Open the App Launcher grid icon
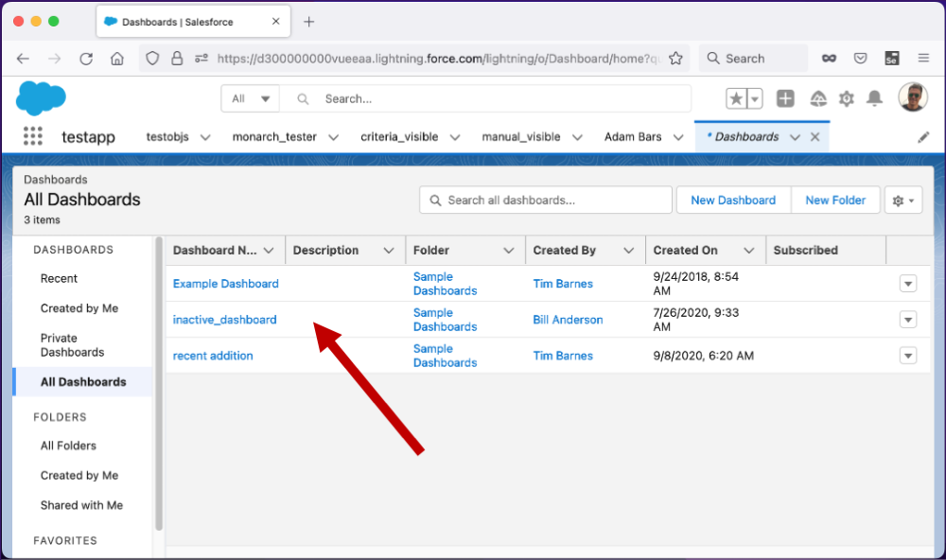 [33, 136]
